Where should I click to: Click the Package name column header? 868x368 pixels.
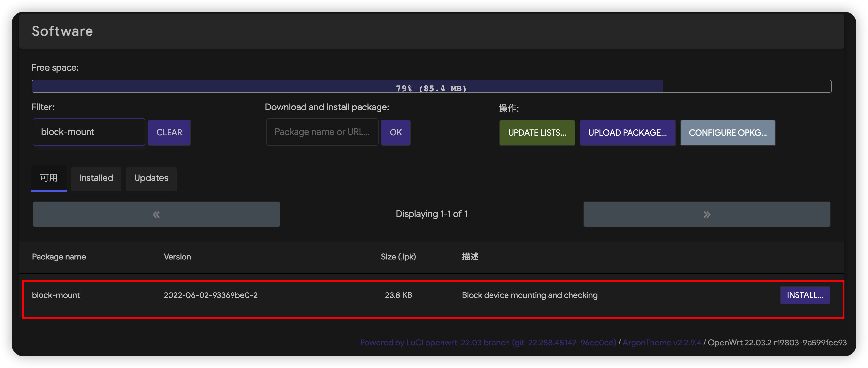(x=59, y=257)
